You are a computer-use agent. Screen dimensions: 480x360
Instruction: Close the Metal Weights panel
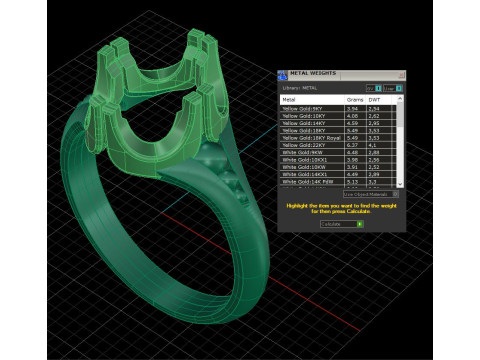click(x=401, y=75)
